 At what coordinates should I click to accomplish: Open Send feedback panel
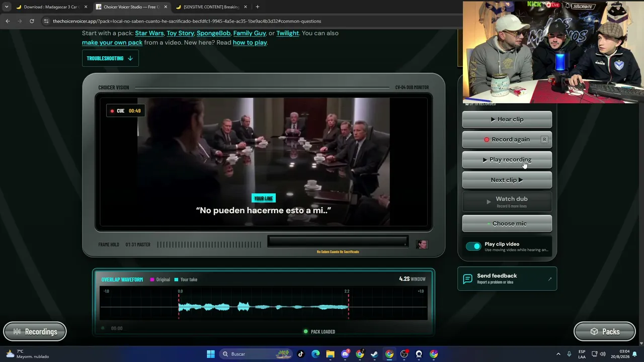507,279
